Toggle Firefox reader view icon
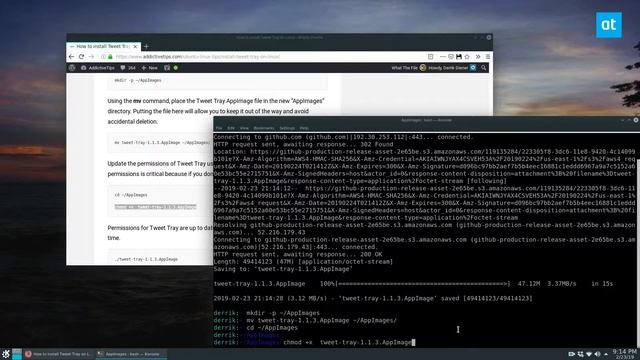 431,57
